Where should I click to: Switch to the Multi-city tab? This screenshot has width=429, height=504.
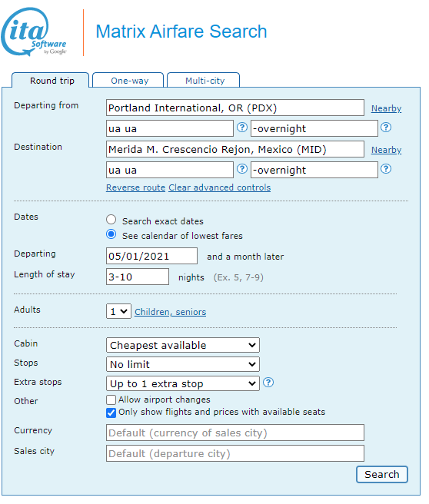click(x=203, y=81)
